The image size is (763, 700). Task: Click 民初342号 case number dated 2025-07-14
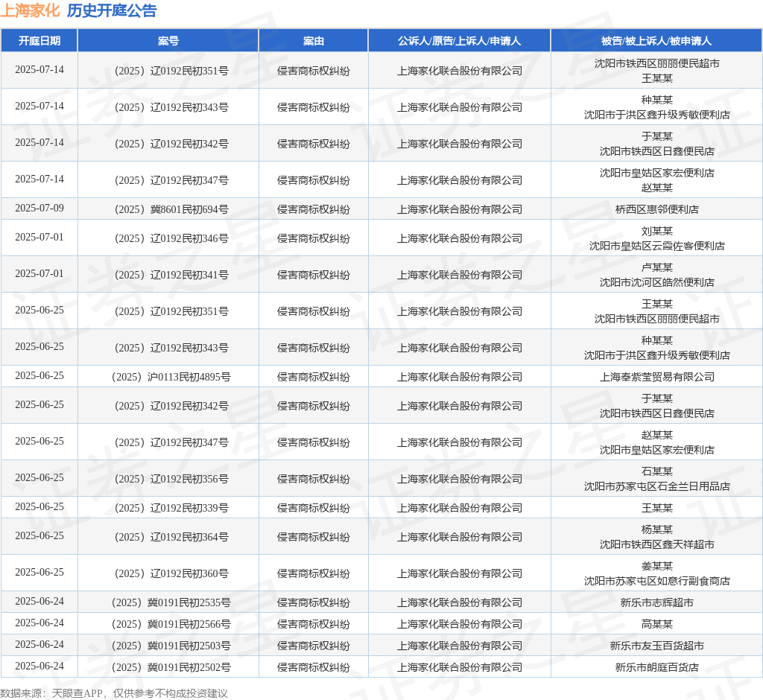pos(171,144)
